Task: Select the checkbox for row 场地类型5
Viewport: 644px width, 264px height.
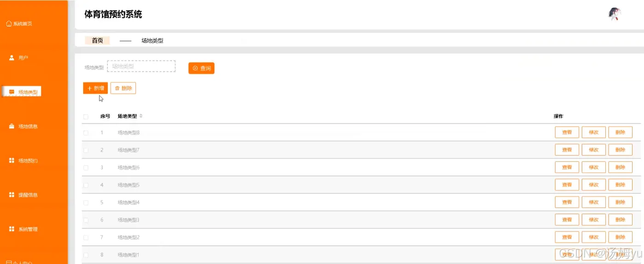Action: coord(86,185)
